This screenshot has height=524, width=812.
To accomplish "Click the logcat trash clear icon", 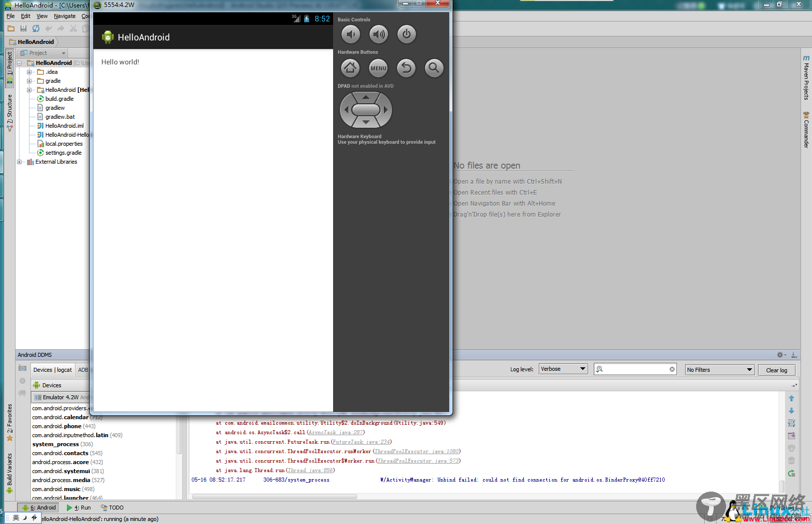I will coord(792,461).
